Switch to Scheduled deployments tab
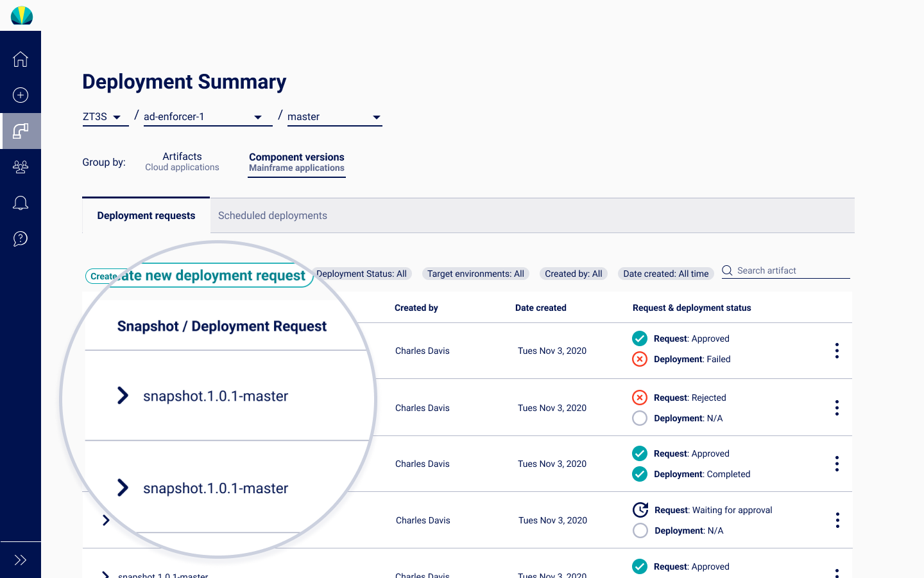Image resolution: width=924 pixels, height=578 pixels. tap(273, 216)
